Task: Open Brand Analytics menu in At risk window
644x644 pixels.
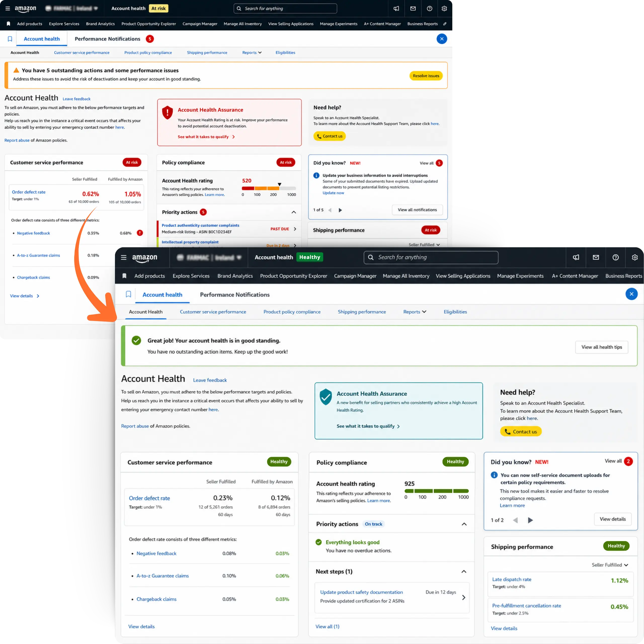Action: [x=100, y=24]
